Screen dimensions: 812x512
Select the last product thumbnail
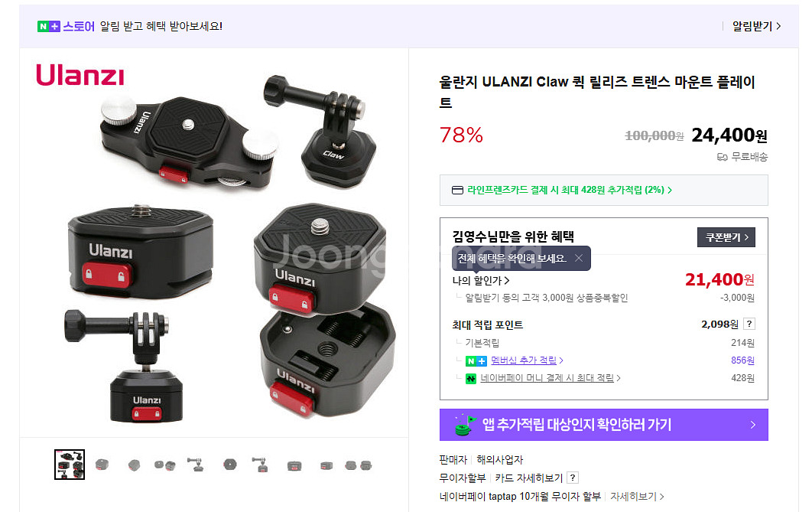[x=359, y=465]
